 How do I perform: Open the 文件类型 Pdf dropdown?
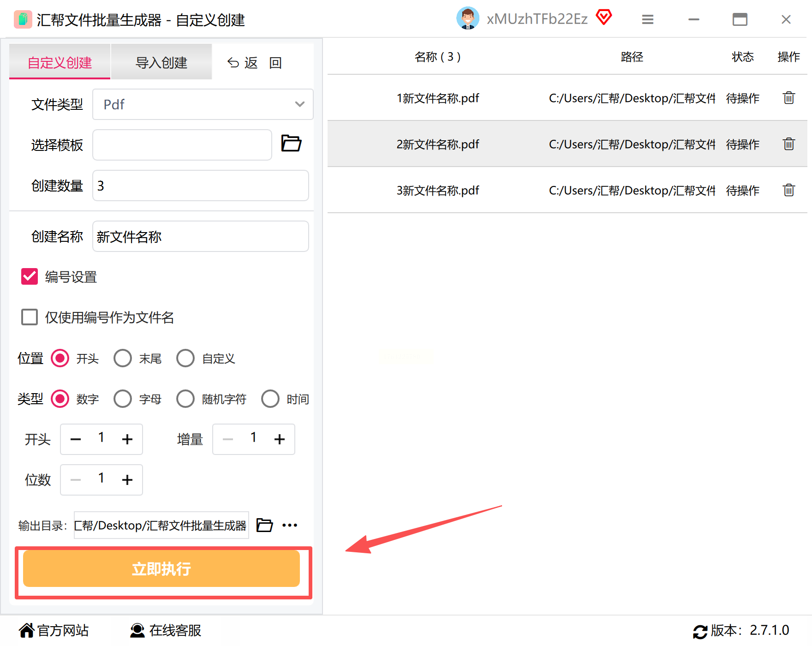203,104
